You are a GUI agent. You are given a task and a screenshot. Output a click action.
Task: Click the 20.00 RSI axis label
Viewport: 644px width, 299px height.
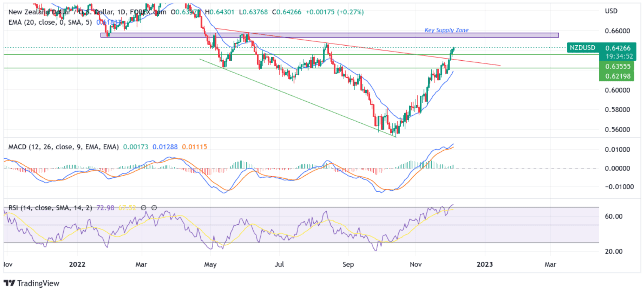tap(613, 251)
